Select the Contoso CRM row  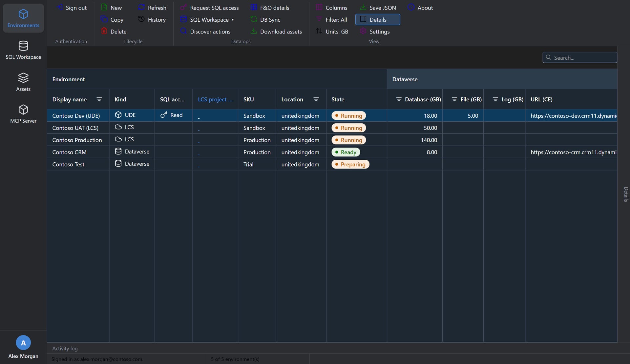click(332, 152)
